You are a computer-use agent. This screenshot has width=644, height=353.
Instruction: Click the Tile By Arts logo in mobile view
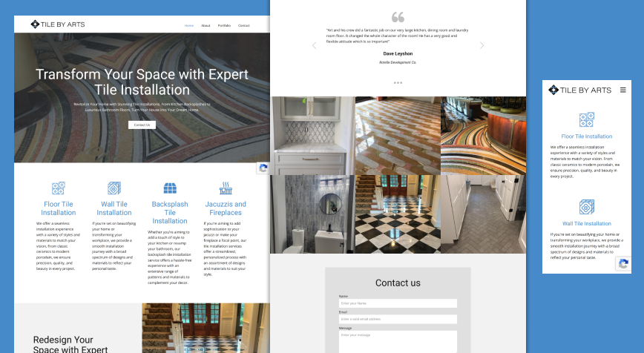tap(580, 90)
